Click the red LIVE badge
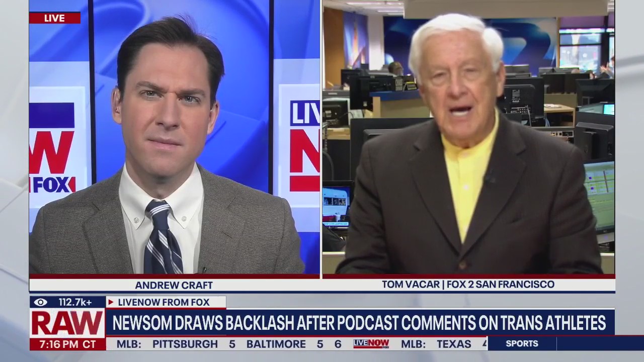644x362 pixels. coord(54,18)
